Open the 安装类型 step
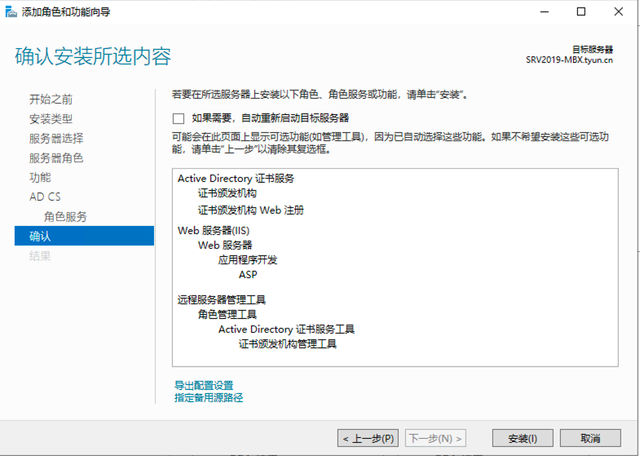Screen dimensions: 640x456 (51, 119)
